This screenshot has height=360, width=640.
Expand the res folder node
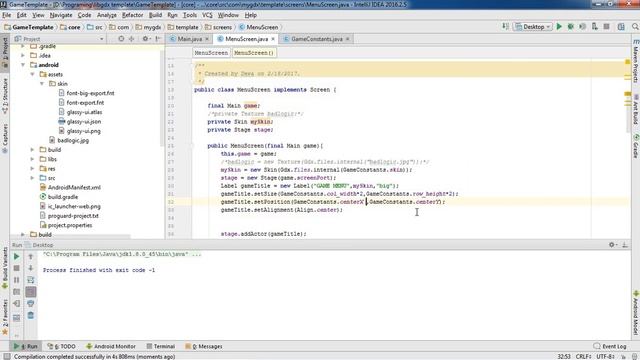33,169
